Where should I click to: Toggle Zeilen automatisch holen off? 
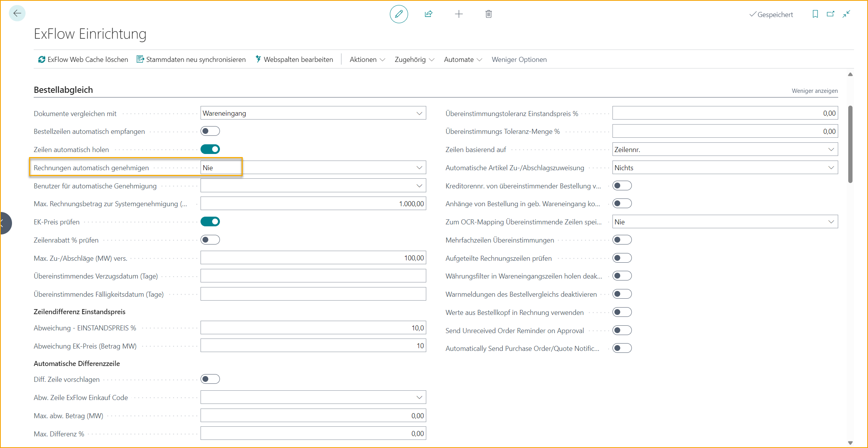click(210, 149)
